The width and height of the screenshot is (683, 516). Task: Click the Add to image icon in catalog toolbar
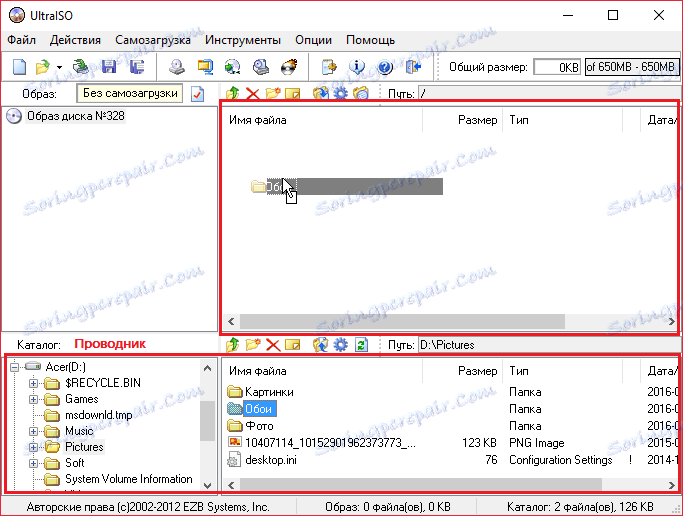click(x=321, y=345)
